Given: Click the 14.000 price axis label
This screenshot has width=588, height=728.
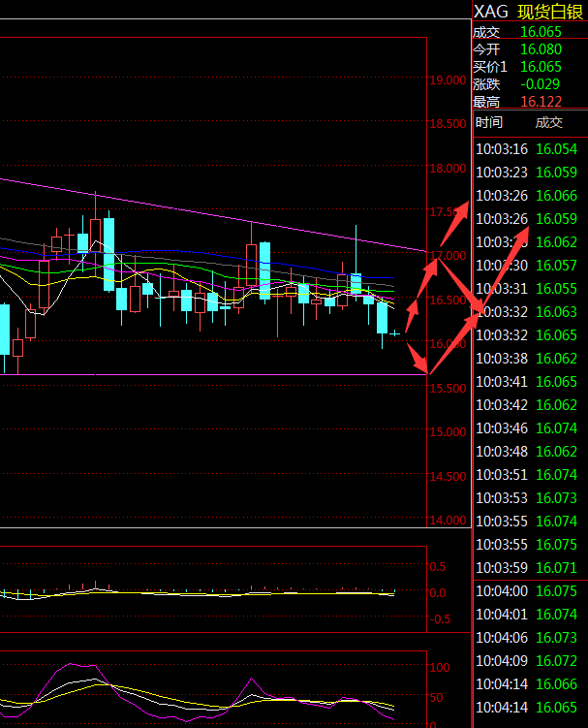Looking at the screenshot, I should coord(448,520).
